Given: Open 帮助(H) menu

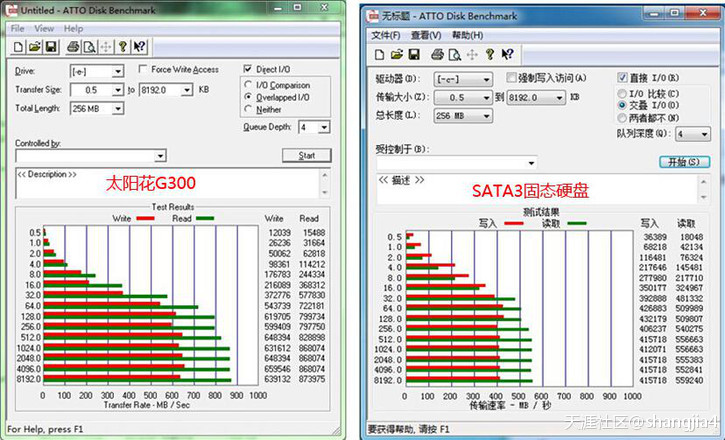Looking at the screenshot, I should [467, 35].
